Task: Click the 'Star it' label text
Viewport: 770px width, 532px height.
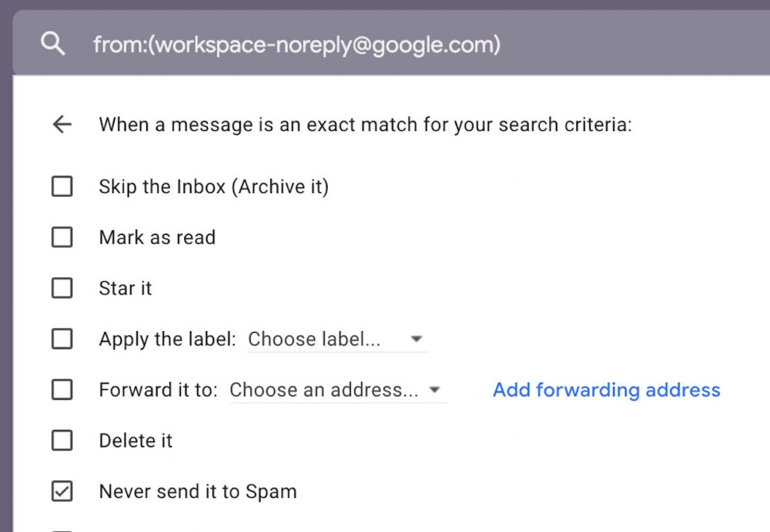Action: (125, 288)
